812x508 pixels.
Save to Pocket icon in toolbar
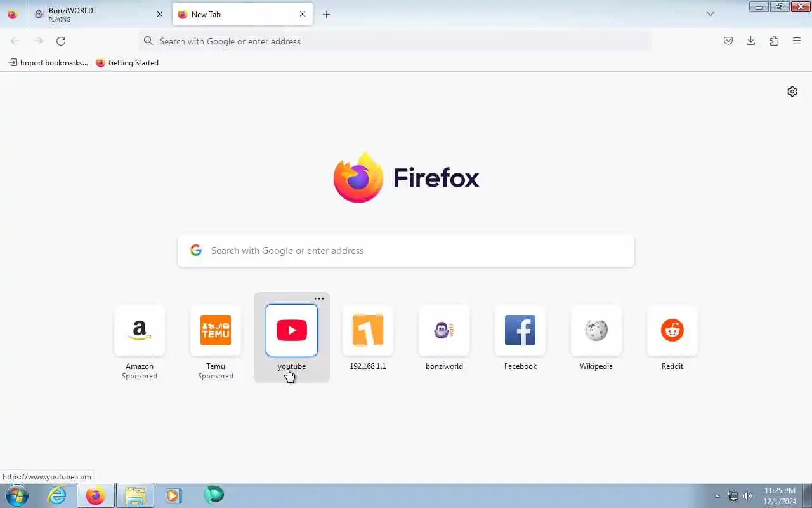click(728, 41)
